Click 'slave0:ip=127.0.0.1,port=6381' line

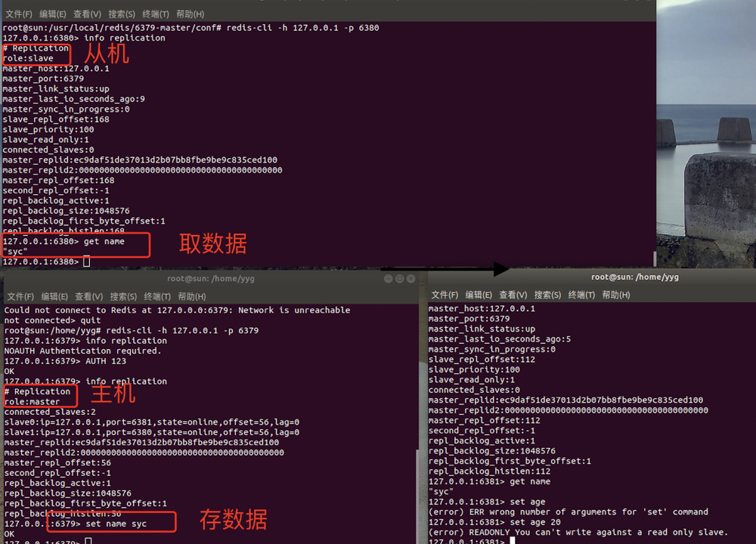(152, 422)
